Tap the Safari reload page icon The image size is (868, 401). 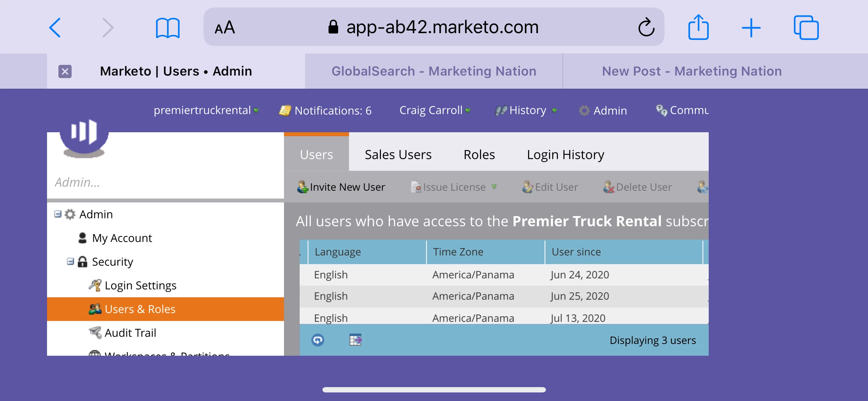point(646,27)
